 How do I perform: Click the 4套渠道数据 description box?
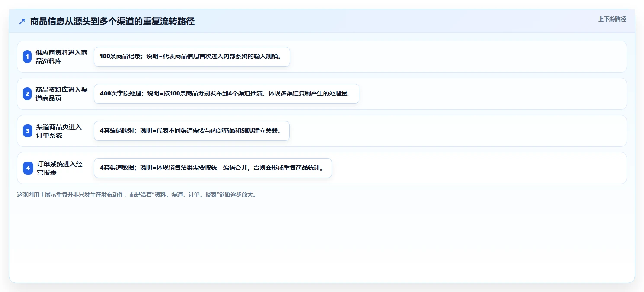pyautogui.click(x=213, y=168)
